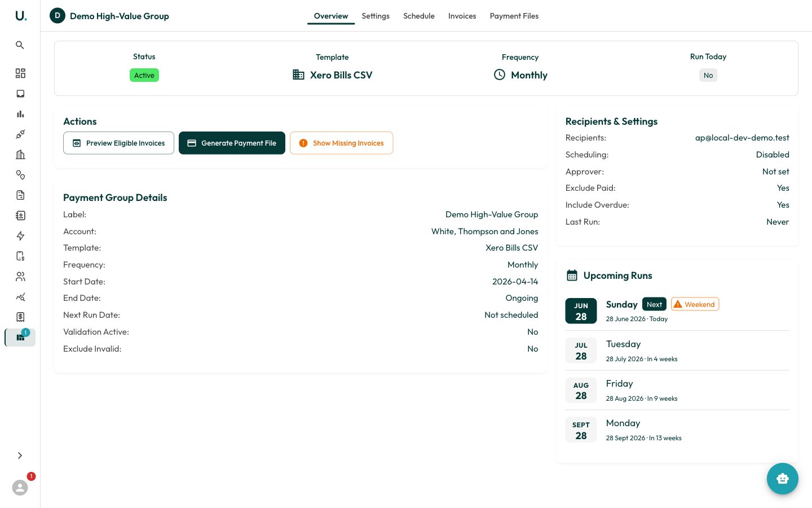
Task: Click the Approver value Not set
Action: [x=776, y=172]
